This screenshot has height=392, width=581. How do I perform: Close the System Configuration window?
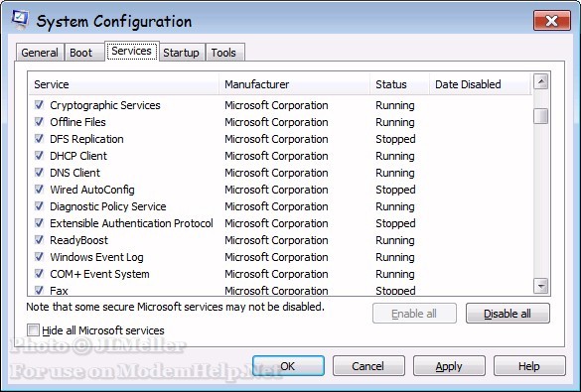tap(552, 21)
